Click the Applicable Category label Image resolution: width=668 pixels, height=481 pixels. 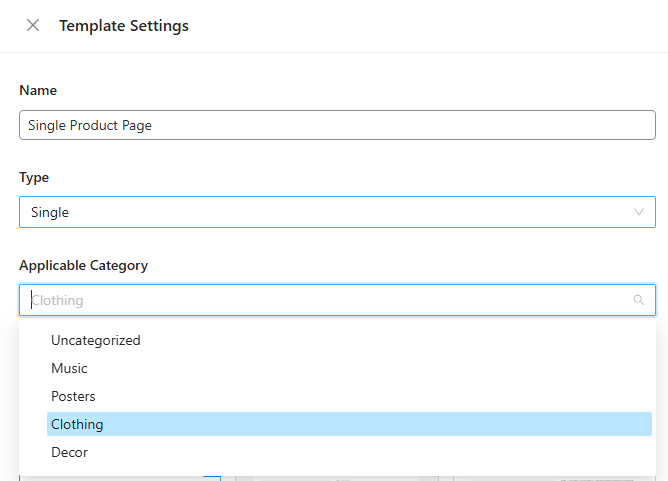point(83,265)
